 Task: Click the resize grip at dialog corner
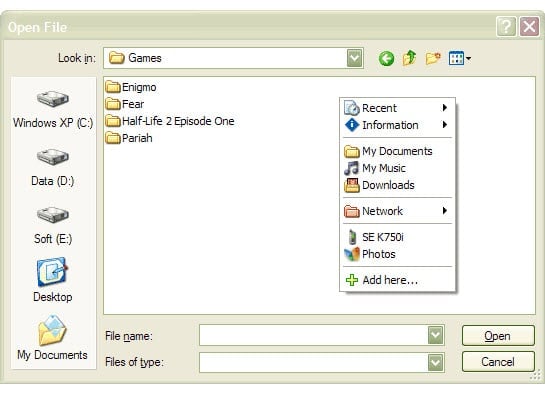pos(537,375)
